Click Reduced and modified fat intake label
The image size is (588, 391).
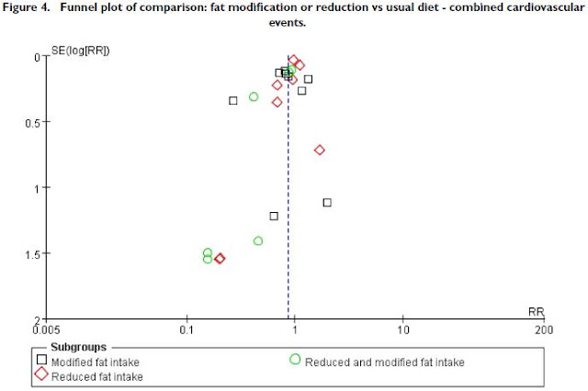click(x=385, y=363)
